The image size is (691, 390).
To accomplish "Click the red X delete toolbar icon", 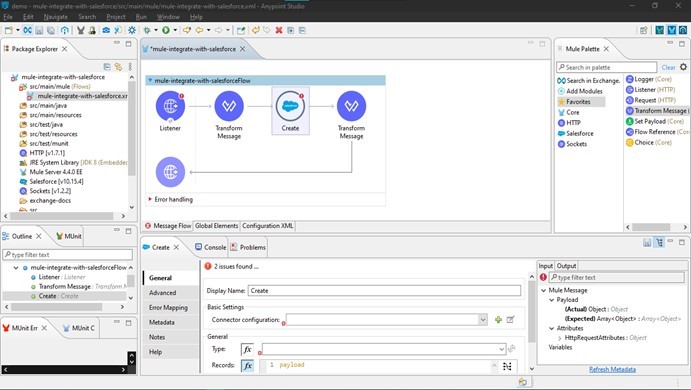I will [279, 30].
